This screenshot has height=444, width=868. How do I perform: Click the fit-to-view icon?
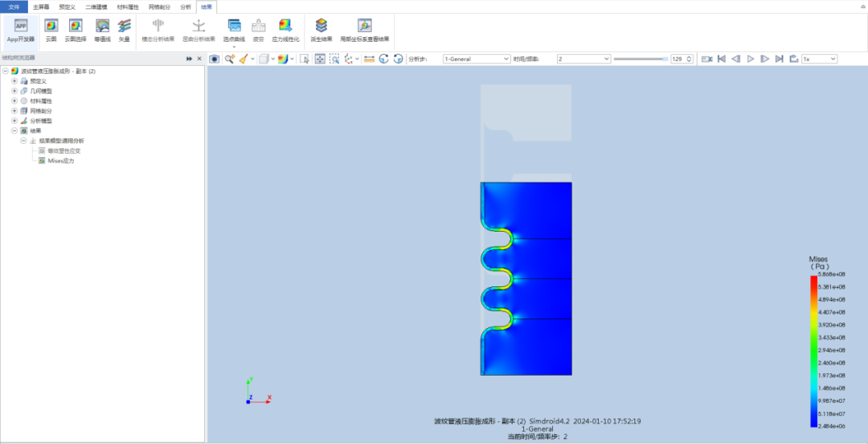(320, 59)
